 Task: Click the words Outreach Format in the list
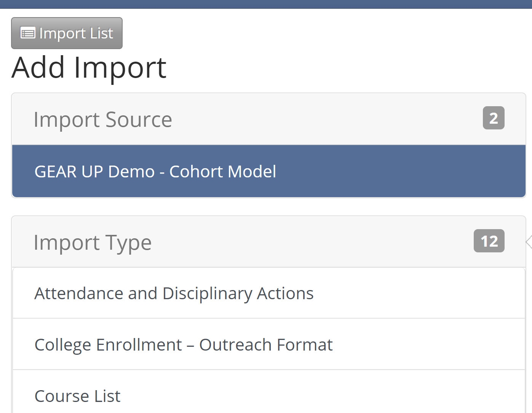pyautogui.click(x=266, y=345)
